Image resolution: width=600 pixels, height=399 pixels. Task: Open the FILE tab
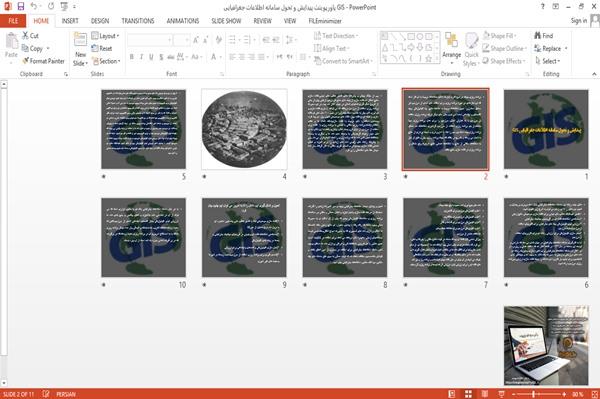tap(13, 21)
